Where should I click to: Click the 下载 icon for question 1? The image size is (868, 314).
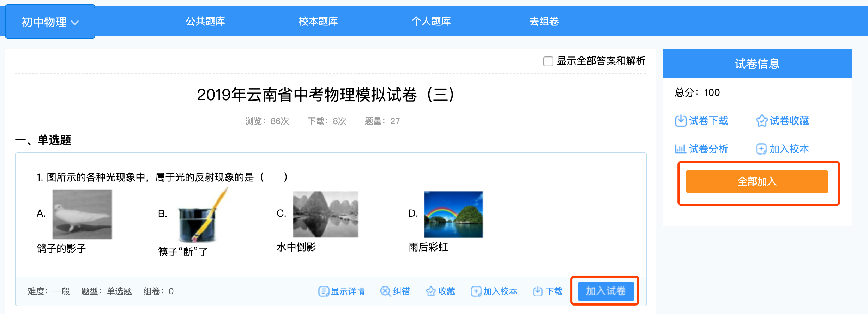(x=538, y=291)
